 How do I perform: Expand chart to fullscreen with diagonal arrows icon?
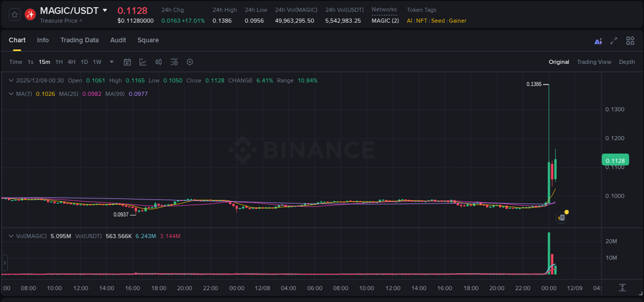(614, 40)
